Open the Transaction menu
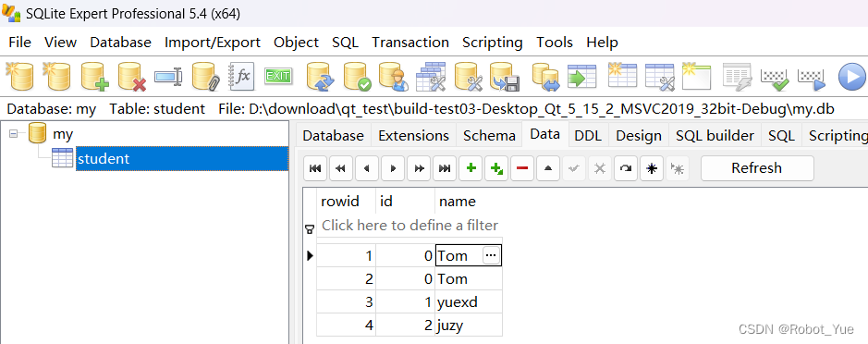This screenshot has width=868, height=344. [410, 43]
